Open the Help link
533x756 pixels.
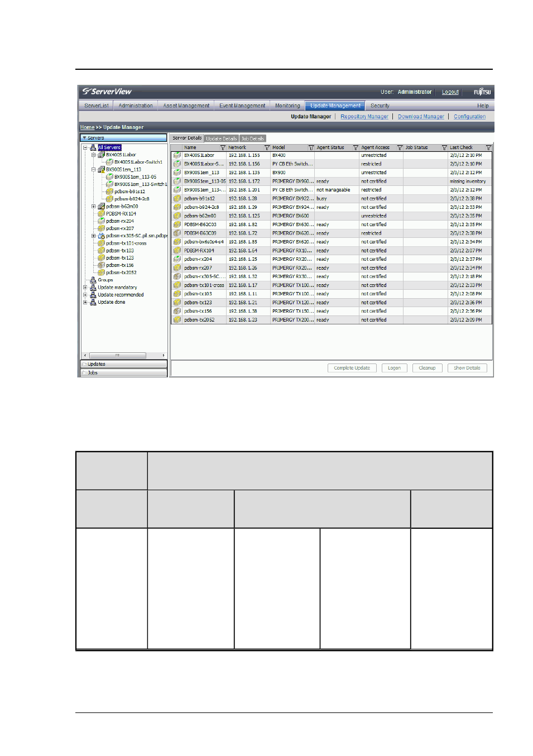[x=483, y=106]
